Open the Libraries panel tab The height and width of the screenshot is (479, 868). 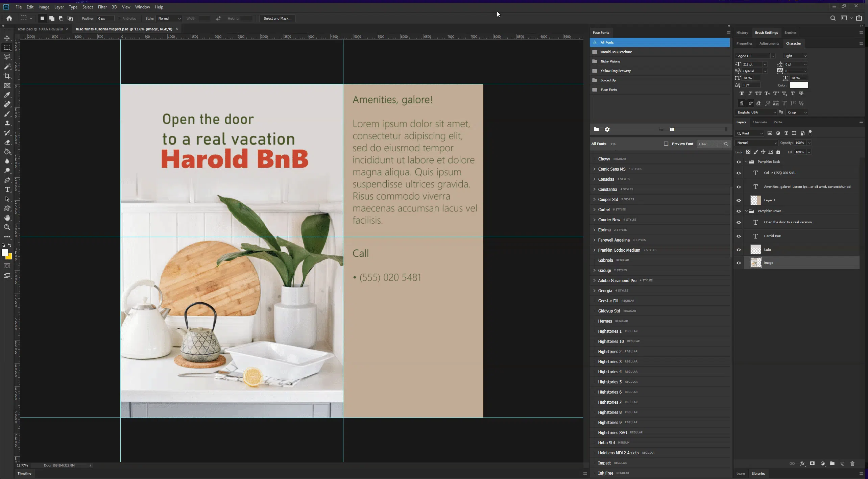pyautogui.click(x=758, y=474)
